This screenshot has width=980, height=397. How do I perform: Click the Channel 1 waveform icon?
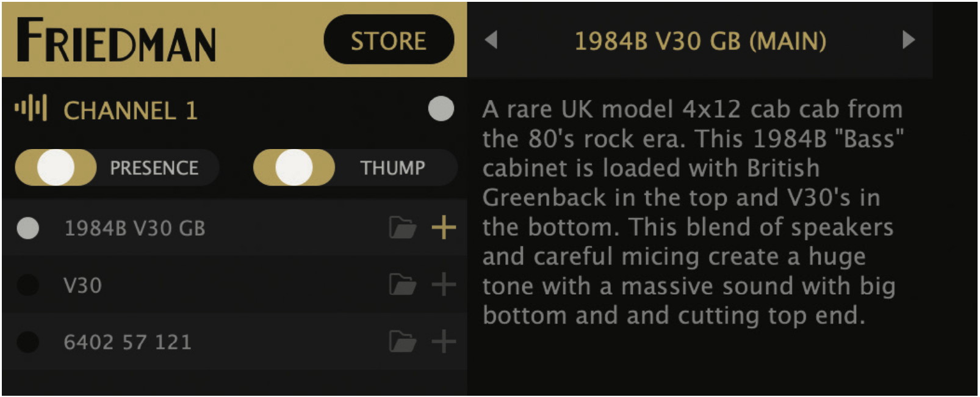pyautogui.click(x=31, y=109)
